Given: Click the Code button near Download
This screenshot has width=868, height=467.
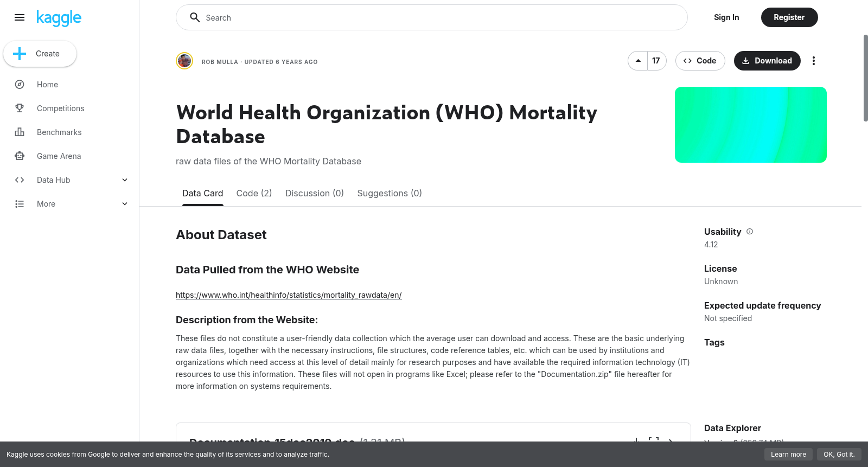Looking at the screenshot, I should [x=700, y=61].
